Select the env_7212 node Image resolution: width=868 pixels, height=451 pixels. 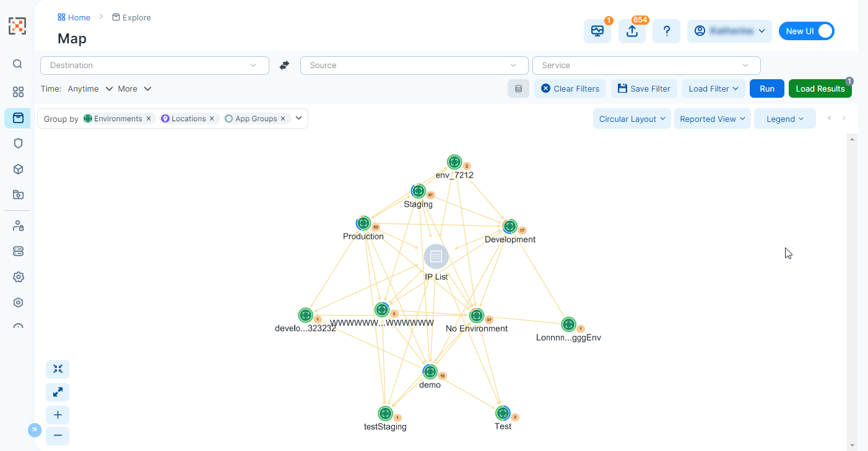[454, 162]
